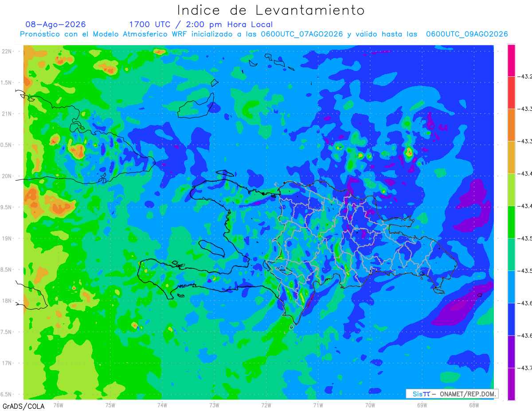Click the violet segment at the bottom of the color bar

tap(511, 384)
